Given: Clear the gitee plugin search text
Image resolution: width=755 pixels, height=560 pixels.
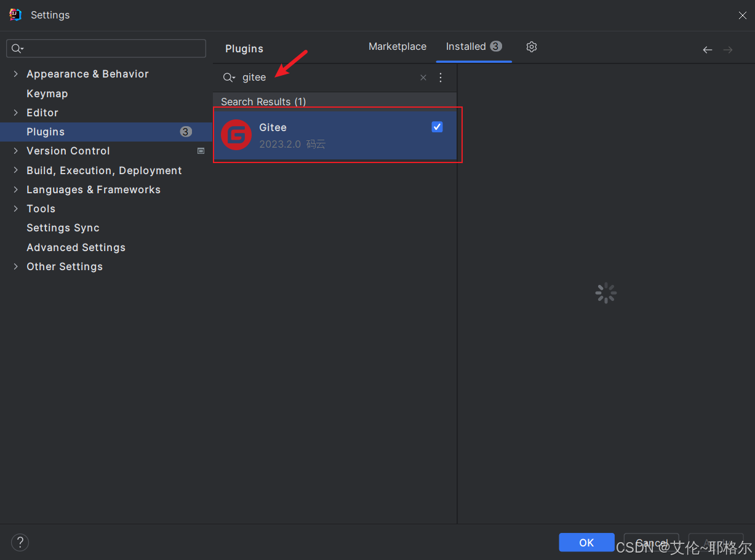Looking at the screenshot, I should [423, 78].
